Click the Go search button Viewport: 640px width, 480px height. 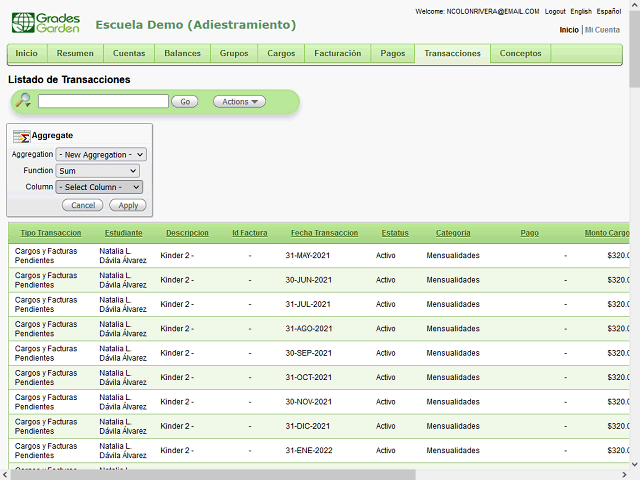(185, 102)
